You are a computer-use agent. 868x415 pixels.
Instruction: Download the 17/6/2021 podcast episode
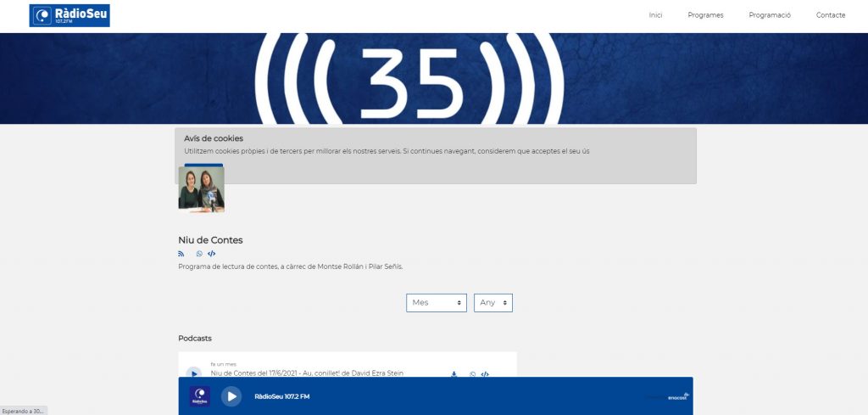point(454,374)
